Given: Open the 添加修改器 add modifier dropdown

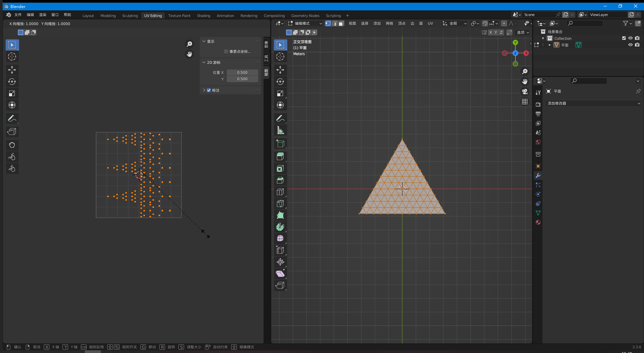Looking at the screenshot, I should point(593,103).
